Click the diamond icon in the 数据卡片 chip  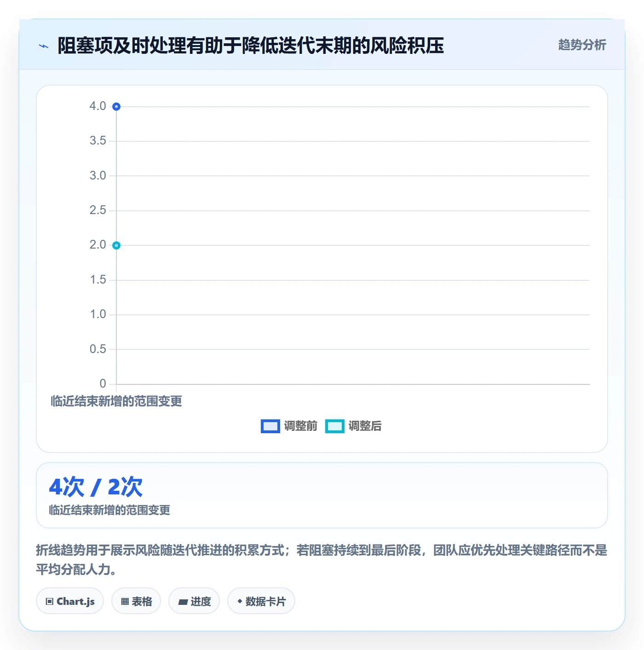coord(240,601)
